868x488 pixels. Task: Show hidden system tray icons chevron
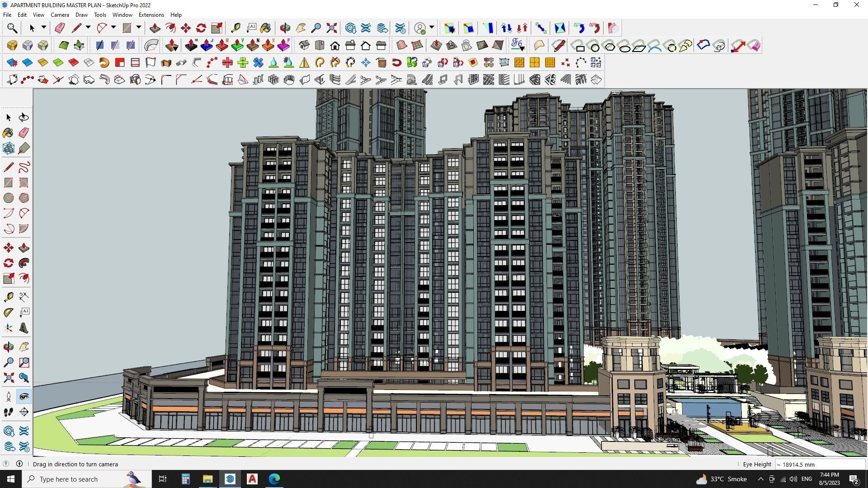pos(760,479)
